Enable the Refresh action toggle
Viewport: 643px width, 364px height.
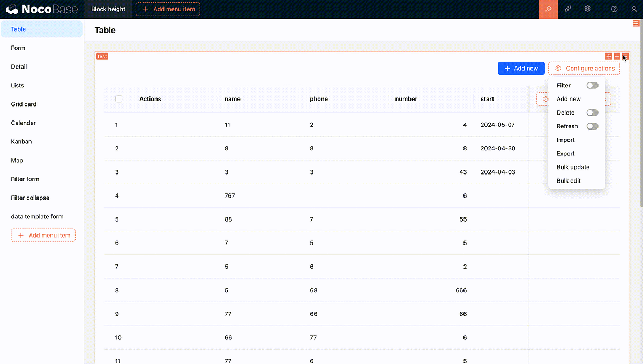[x=592, y=126]
